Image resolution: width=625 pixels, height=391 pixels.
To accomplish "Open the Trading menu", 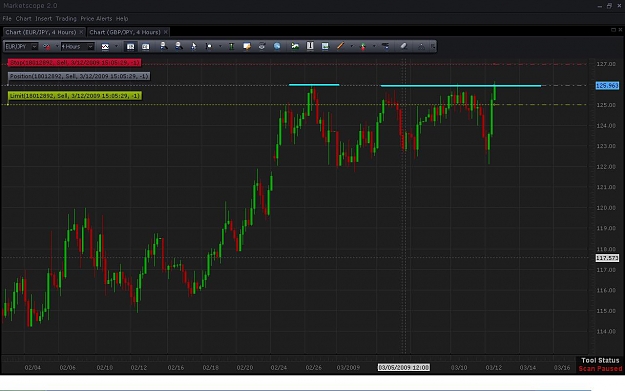I will pos(66,19).
